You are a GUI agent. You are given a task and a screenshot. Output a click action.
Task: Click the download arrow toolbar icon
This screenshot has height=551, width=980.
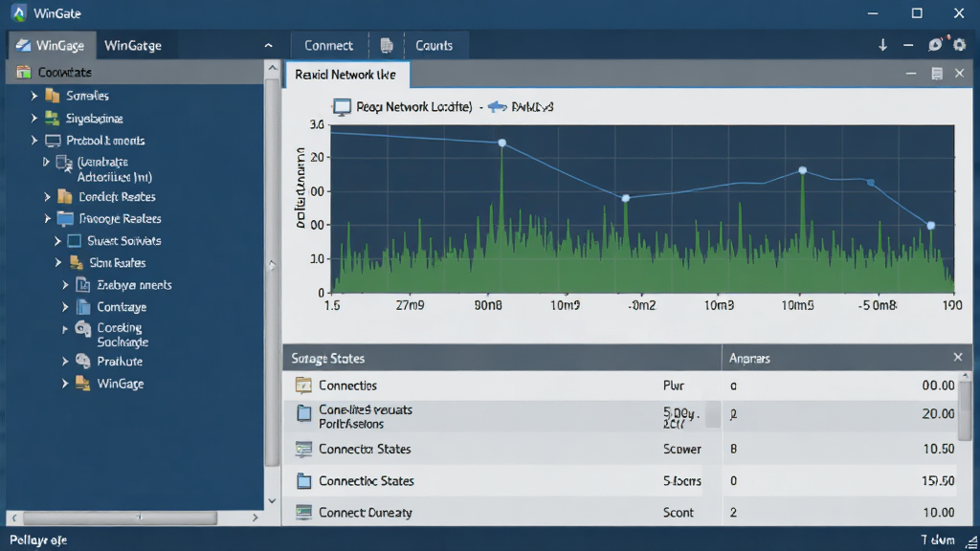[882, 45]
